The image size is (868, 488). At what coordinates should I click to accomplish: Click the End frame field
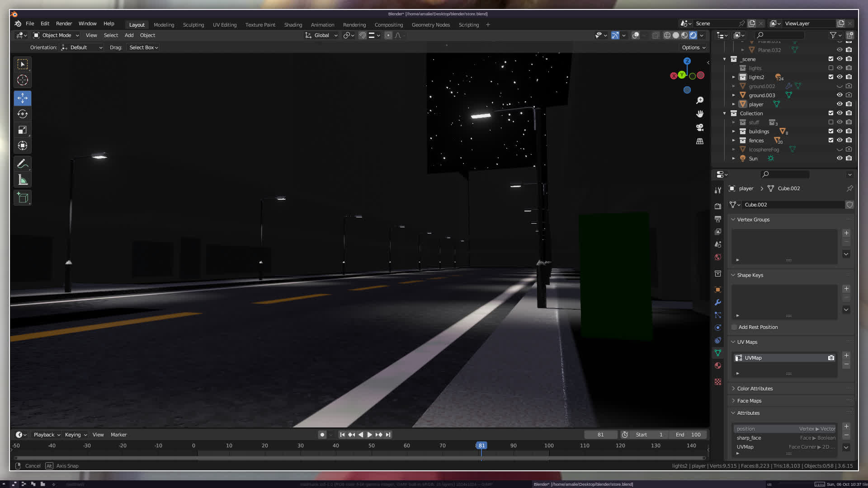(688, 435)
